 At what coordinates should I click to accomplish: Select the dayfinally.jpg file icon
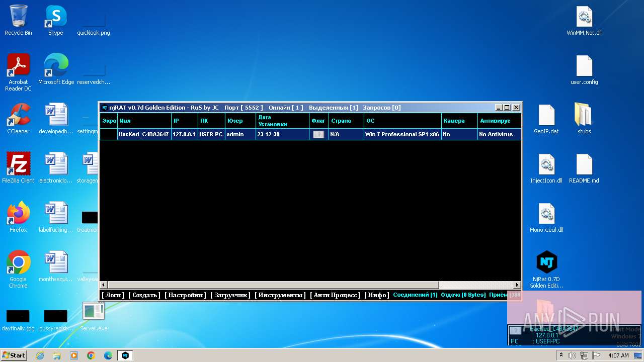click(18, 319)
